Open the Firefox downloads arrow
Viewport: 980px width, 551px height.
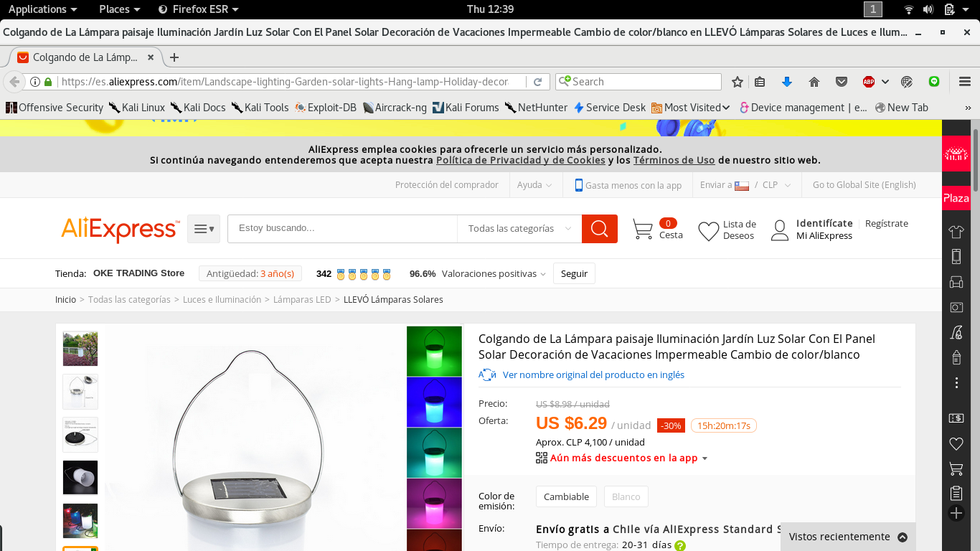[x=787, y=82]
